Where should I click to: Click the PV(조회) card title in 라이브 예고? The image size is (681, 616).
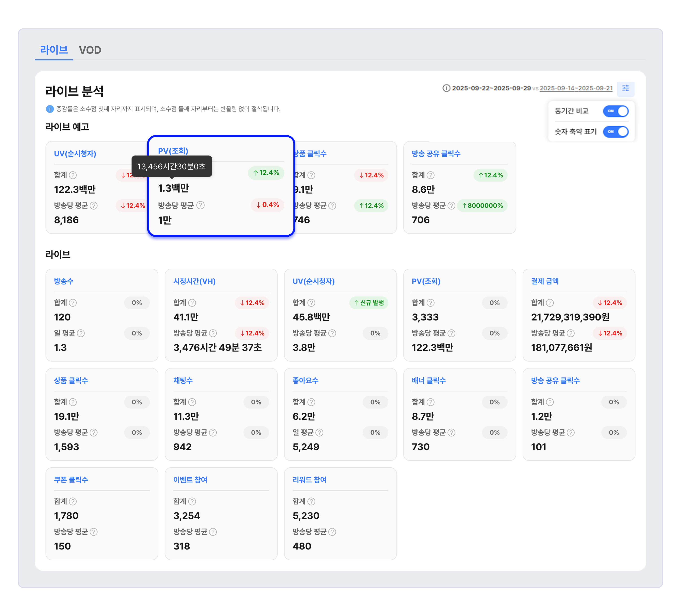(173, 151)
